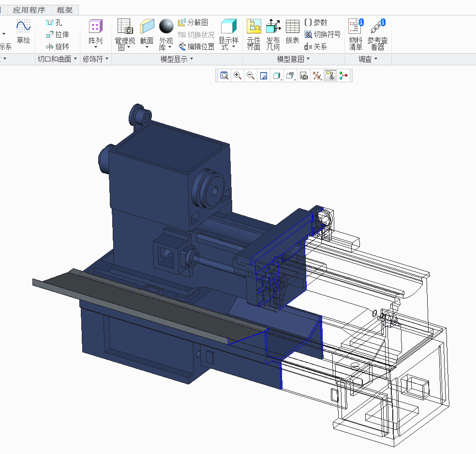476x454 pixels.
Task: Click the Zoom Out magnifier icon
Action: (x=251, y=76)
